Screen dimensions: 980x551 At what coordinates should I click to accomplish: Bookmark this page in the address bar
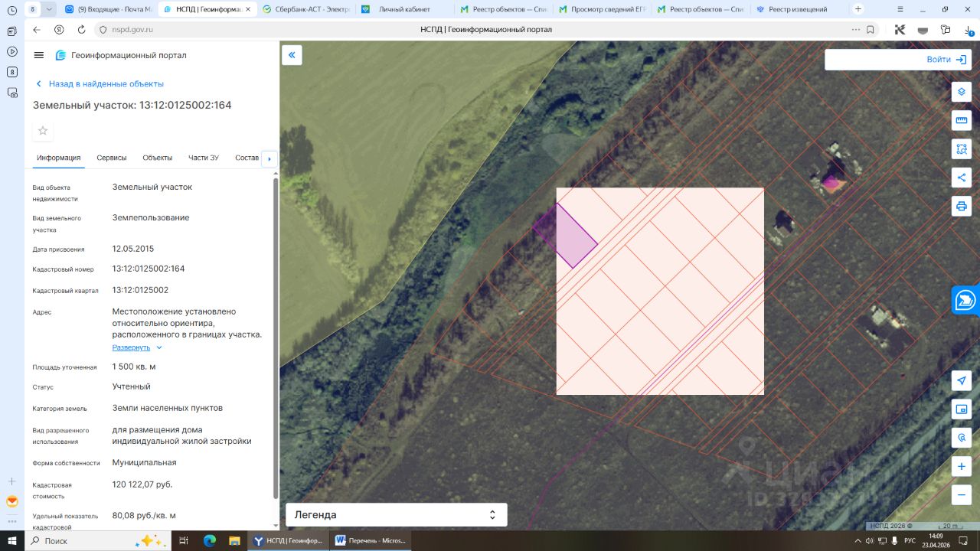point(871,29)
